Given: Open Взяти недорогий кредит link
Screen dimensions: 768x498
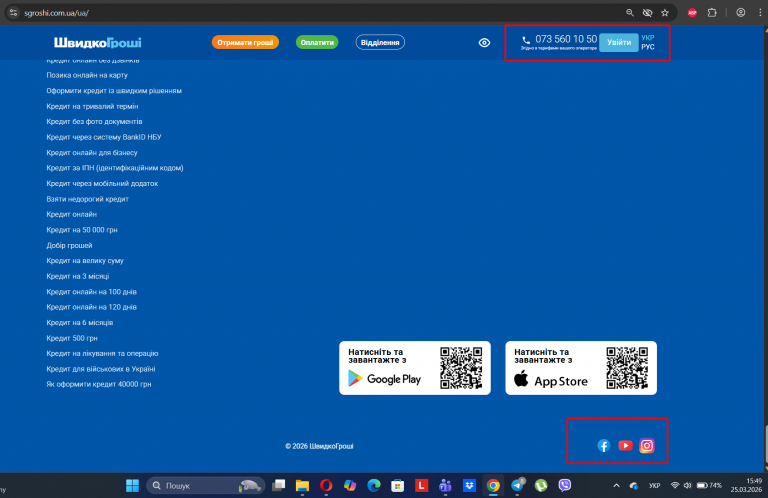Looking at the screenshot, I should pos(87,199).
